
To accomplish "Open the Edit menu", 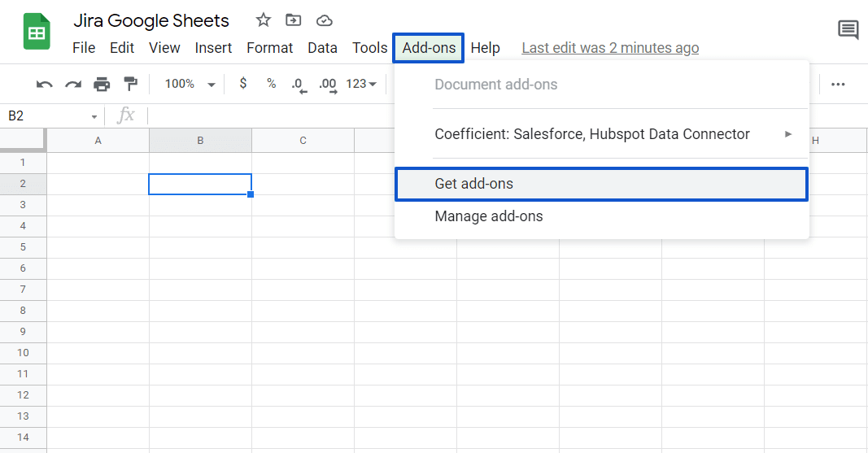I will [x=122, y=48].
